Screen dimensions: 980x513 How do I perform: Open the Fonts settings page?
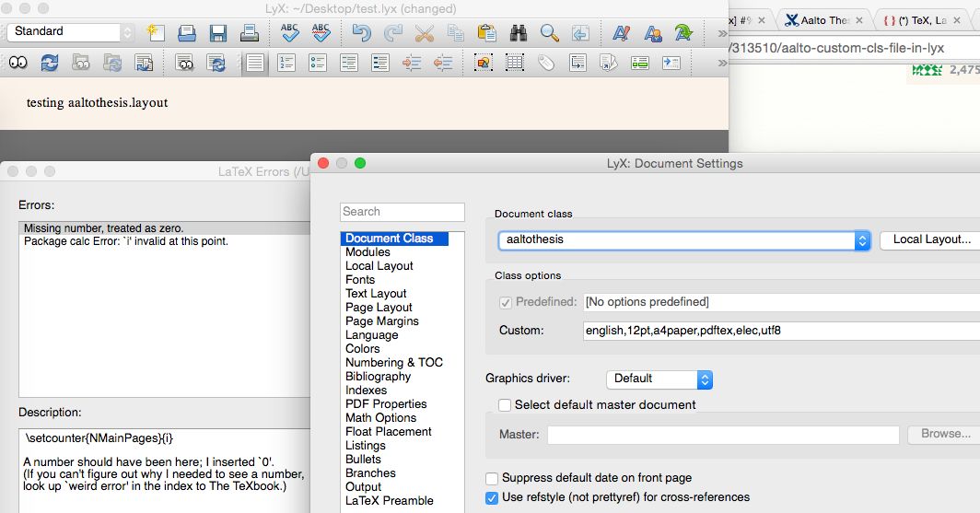coord(360,280)
